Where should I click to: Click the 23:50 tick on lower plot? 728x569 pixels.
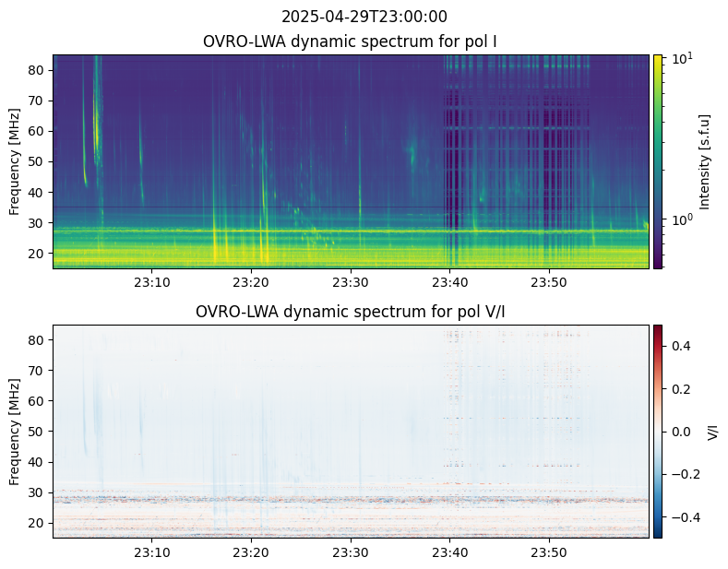(x=549, y=552)
